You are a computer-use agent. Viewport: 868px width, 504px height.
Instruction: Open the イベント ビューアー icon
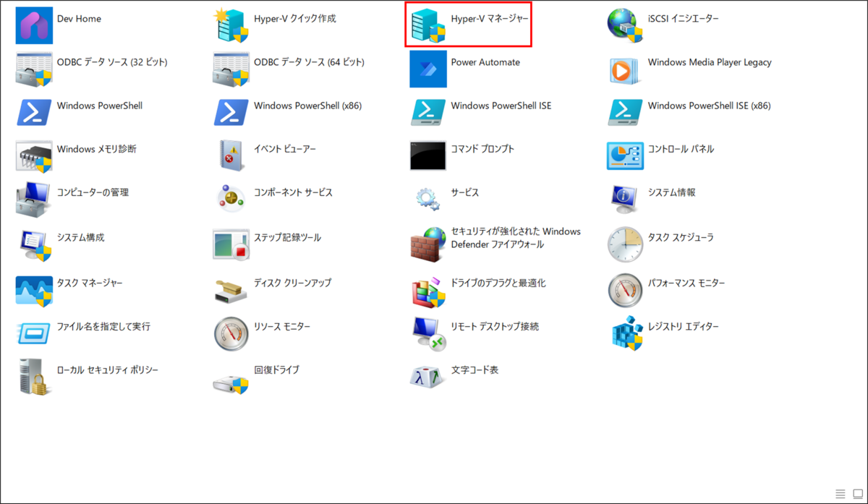tap(231, 156)
